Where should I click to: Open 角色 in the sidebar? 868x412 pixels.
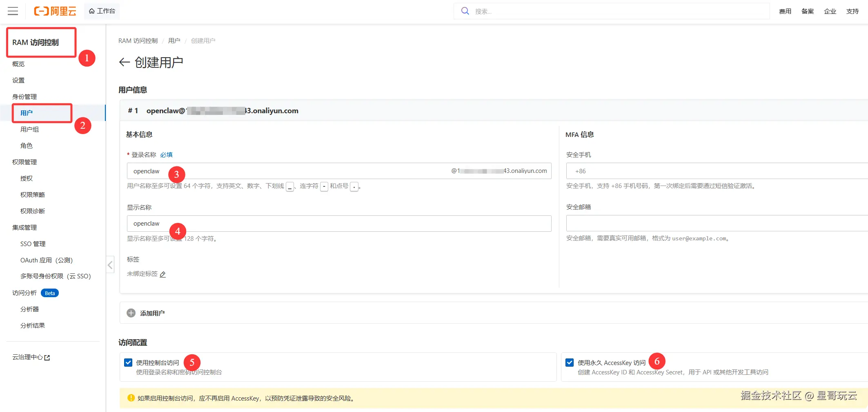click(27, 146)
